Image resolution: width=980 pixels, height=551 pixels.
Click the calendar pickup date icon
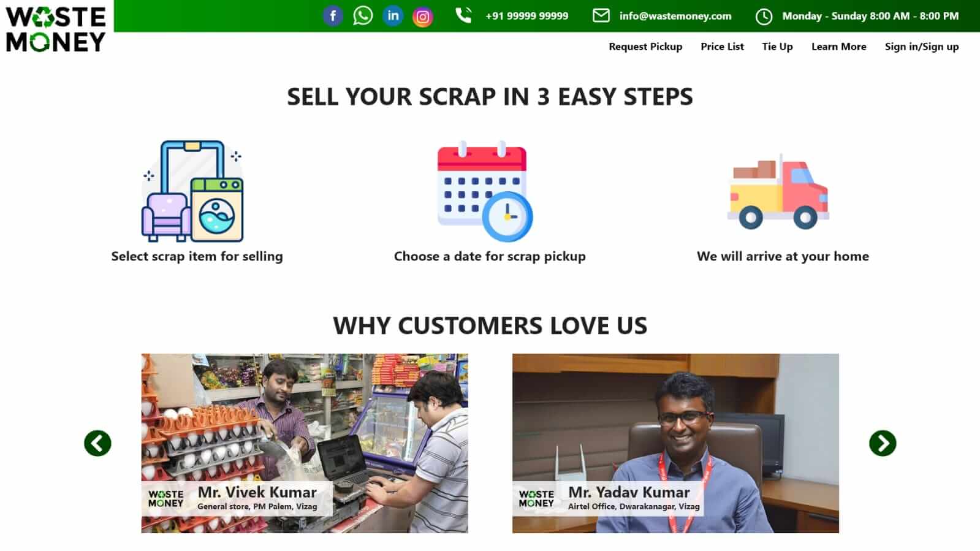coord(485,191)
